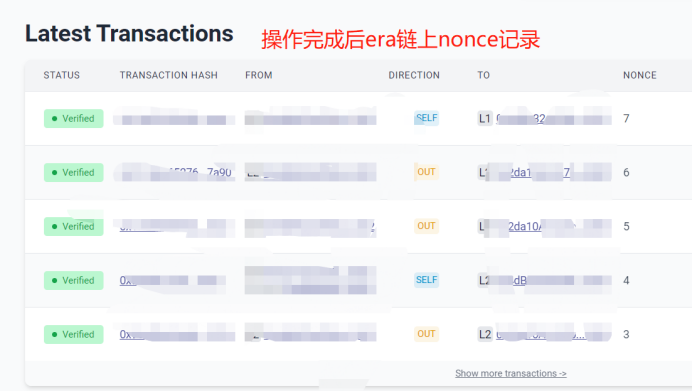The width and height of the screenshot is (692, 391).
Task: Select the Verified status badge in nonce 4 row
Action: click(74, 280)
